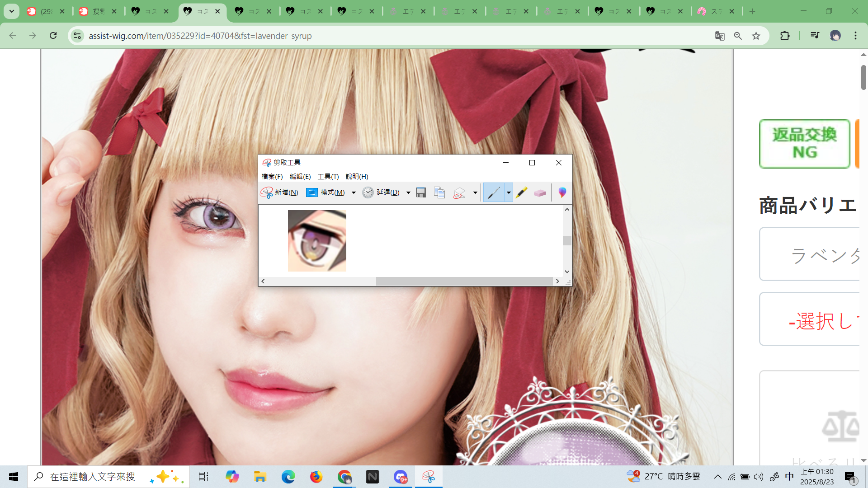Screen dimensions: 868x488
Task: Click the Google Translate icon in address bar
Action: point(720,36)
